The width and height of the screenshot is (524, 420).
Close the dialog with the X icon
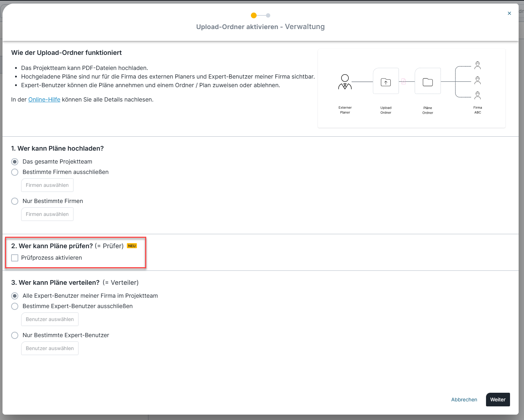pyautogui.click(x=509, y=13)
